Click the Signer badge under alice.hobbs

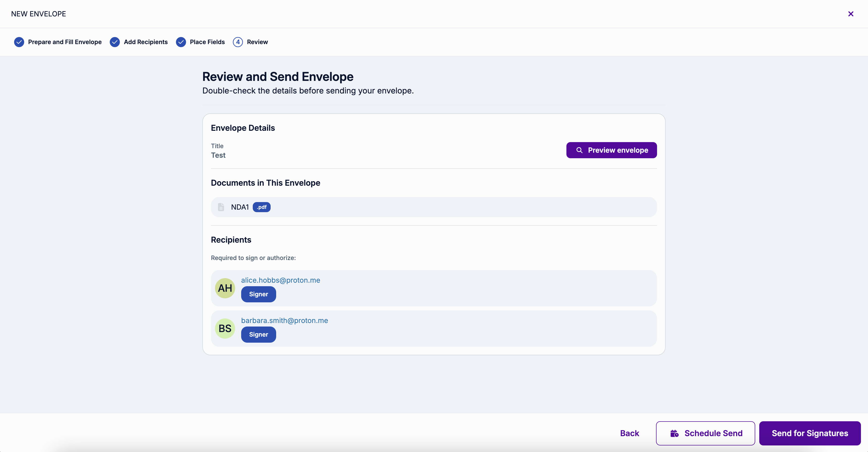point(259,294)
